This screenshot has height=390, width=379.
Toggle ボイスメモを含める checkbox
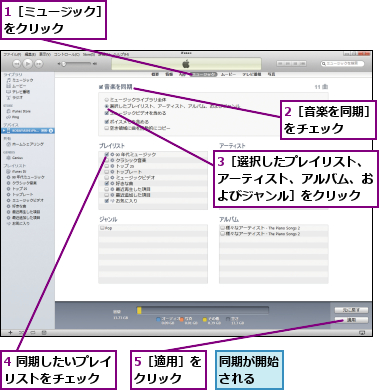[x=107, y=122]
